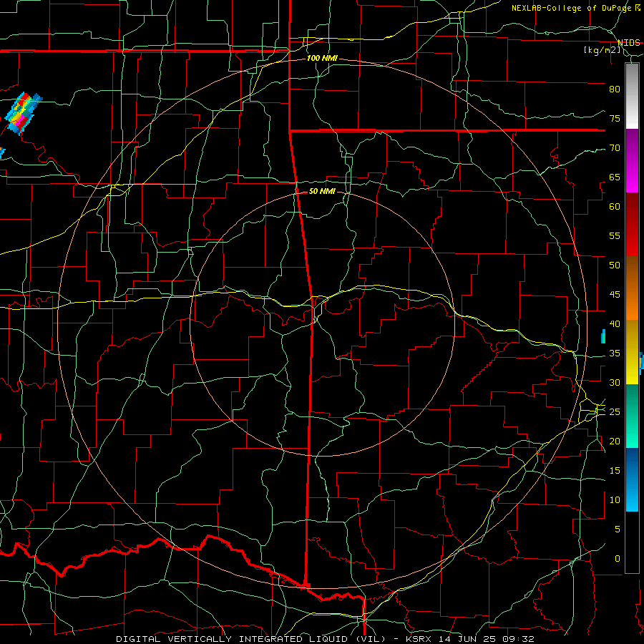This screenshot has height=644, width=644.
Task: Click the DIGITAL VERTICALLY INTEGRATED LIQUID (VIL) title
Action: coord(251,639)
